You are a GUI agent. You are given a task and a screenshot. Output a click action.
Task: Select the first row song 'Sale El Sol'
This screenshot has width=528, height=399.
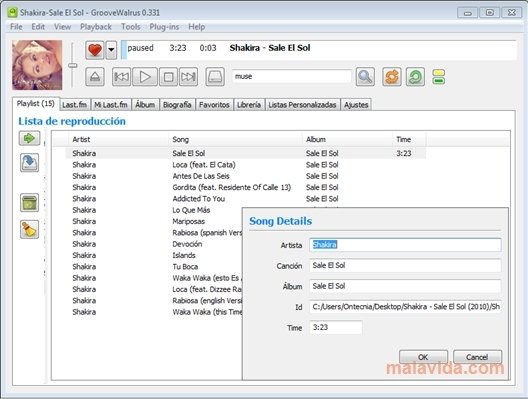189,153
